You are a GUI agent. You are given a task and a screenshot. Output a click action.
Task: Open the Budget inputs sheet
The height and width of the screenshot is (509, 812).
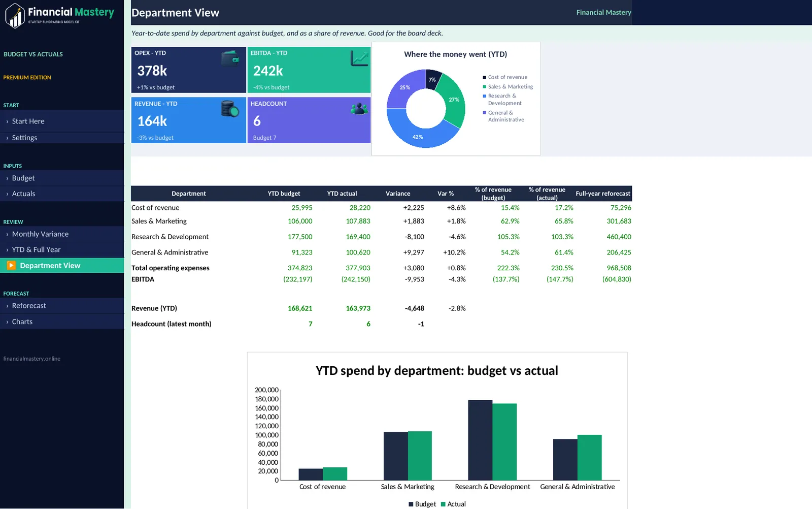[x=62, y=178]
